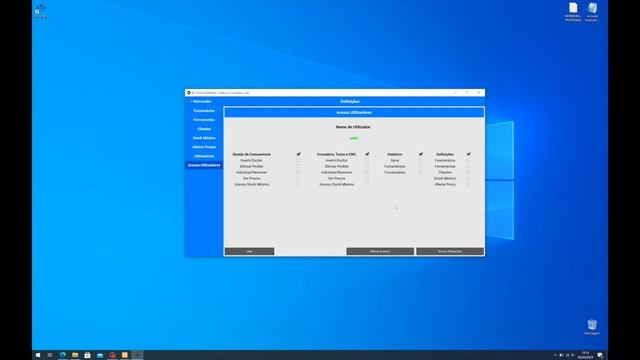Screen dimensions: 640x360
Task: Go back with the Retroceder link
Action: point(201,101)
